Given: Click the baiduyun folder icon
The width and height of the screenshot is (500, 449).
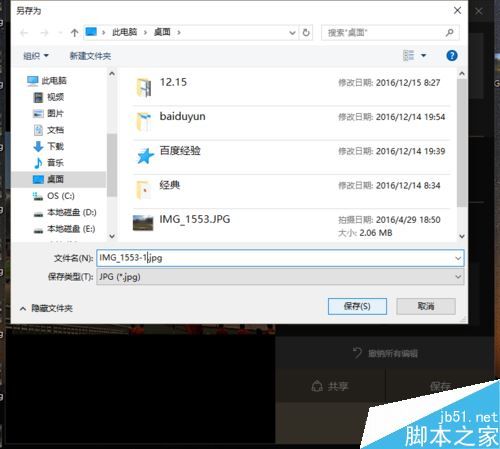Looking at the screenshot, I should [144, 122].
